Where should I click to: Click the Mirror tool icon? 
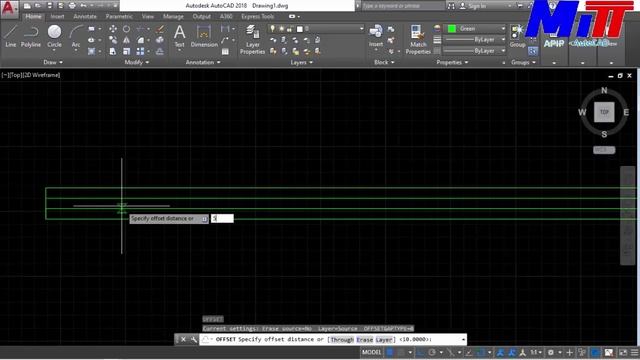tap(127, 40)
